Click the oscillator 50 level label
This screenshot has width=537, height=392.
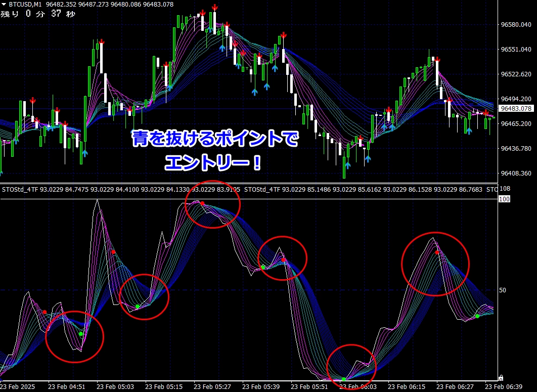503,290
